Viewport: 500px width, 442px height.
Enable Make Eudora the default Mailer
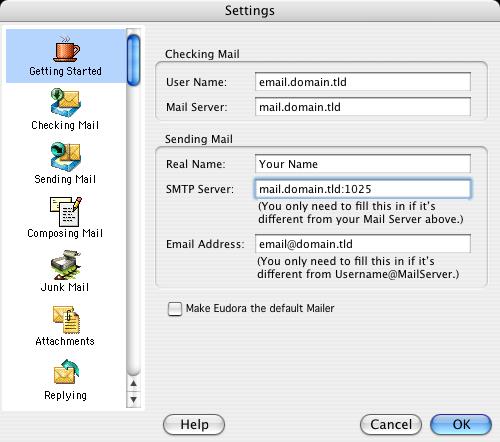coord(175,309)
